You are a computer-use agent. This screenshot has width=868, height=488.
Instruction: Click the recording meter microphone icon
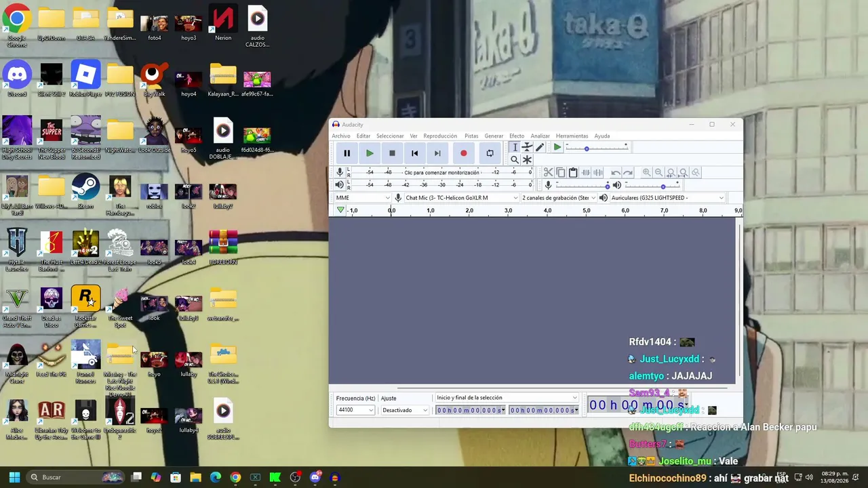[x=340, y=172]
